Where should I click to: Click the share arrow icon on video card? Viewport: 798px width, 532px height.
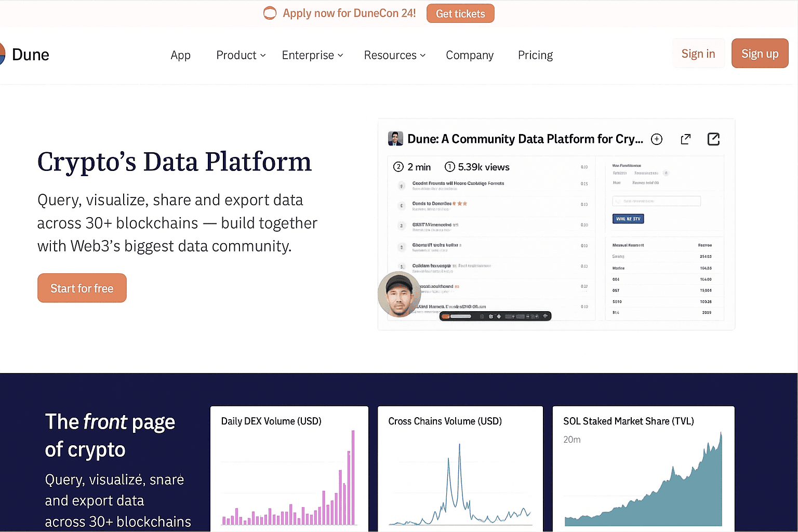(x=686, y=139)
